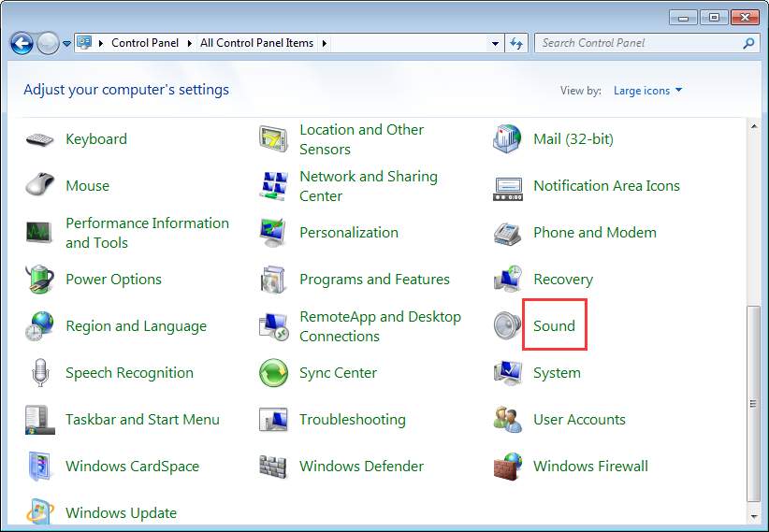Open the View by Large icons dropdown
Image resolution: width=769 pixels, height=532 pixels.
pyautogui.click(x=647, y=91)
